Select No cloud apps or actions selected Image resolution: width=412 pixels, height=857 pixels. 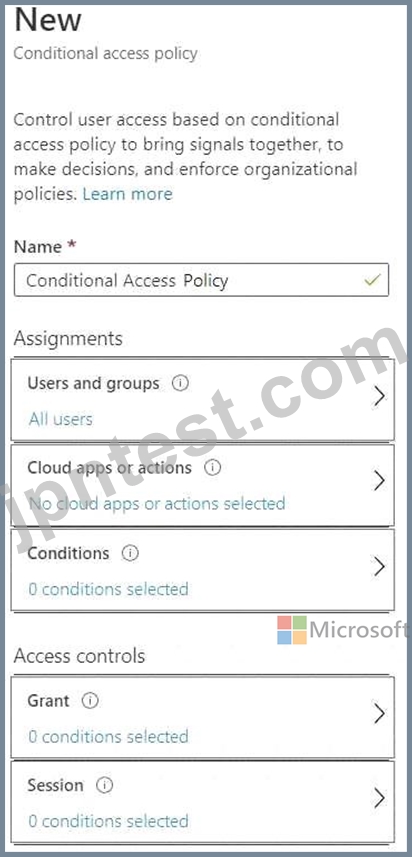(157, 503)
